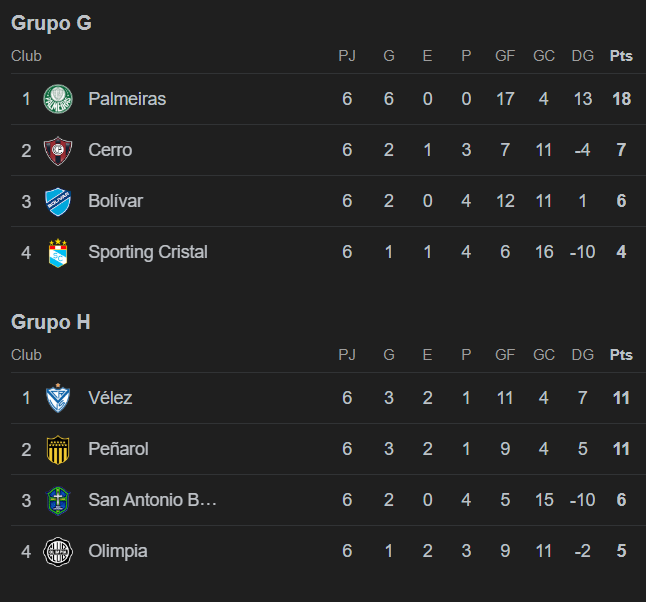Click the Sporting Cristal club crest
Viewport: 646px width, 602px height.
tap(58, 253)
